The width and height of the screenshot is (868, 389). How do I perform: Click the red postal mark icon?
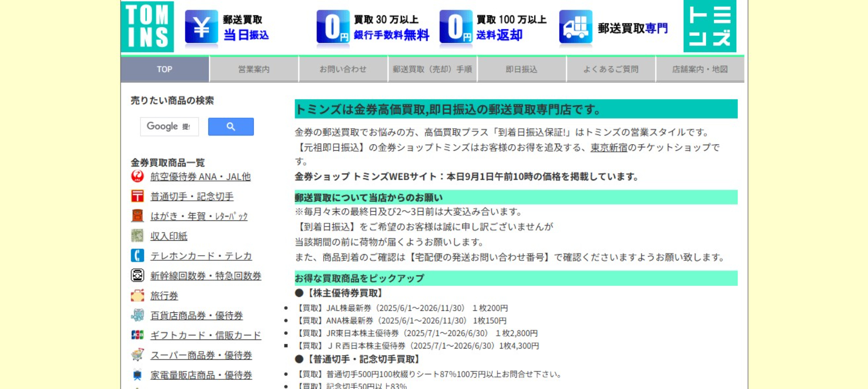(x=137, y=196)
